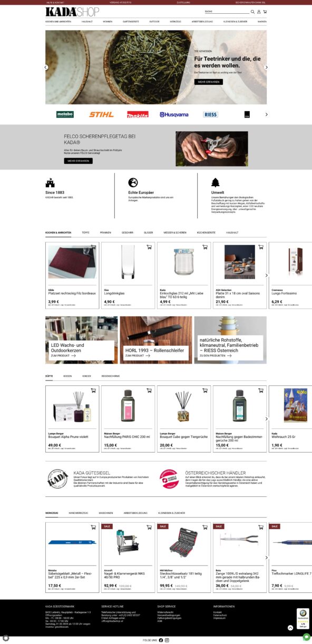
Task: Go to previous hero banner slide
Action: click(x=46, y=67)
